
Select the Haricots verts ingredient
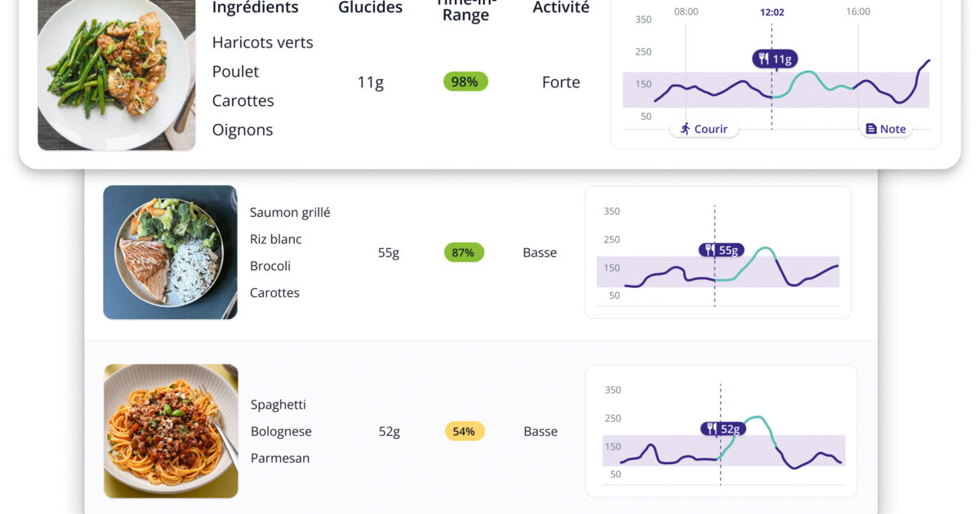point(262,42)
